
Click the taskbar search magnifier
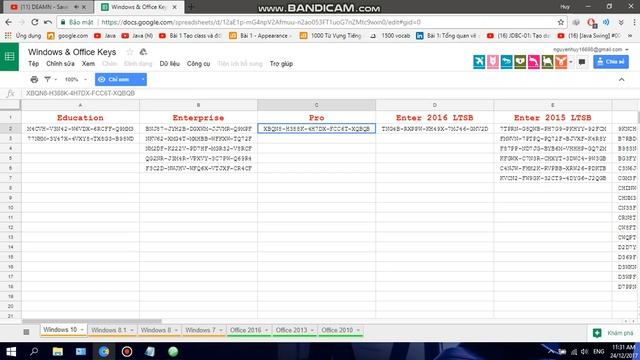click(x=34, y=351)
